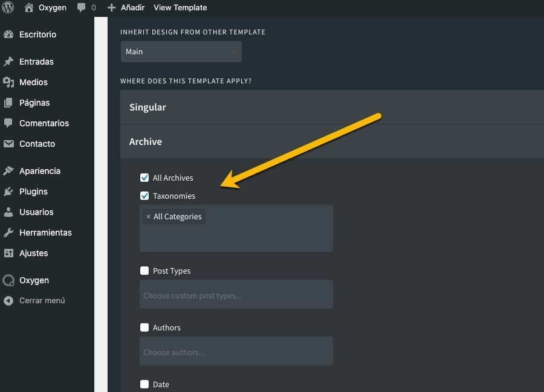Enable the Post Types checkbox
The image size is (544, 392).
pos(144,271)
